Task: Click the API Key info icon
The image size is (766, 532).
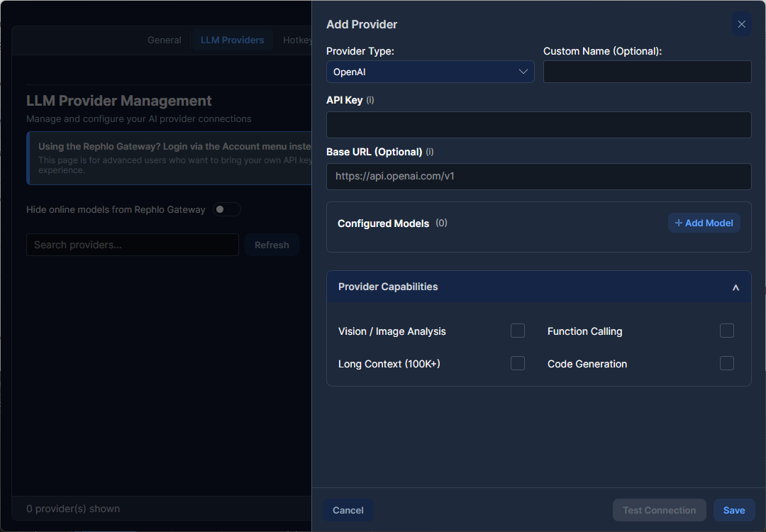Action: click(x=370, y=100)
